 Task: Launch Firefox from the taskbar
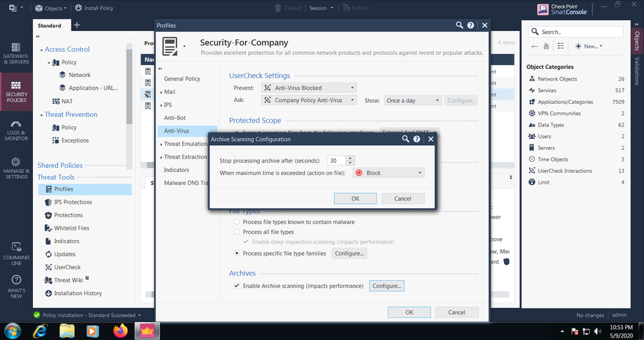coord(121,331)
